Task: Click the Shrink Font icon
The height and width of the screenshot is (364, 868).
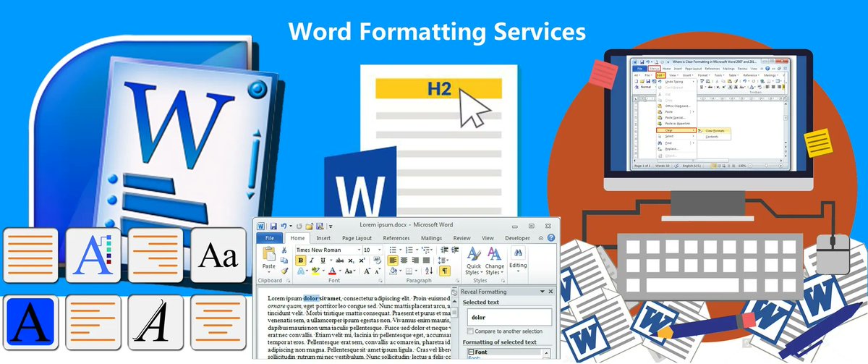Action: click(378, 271)
